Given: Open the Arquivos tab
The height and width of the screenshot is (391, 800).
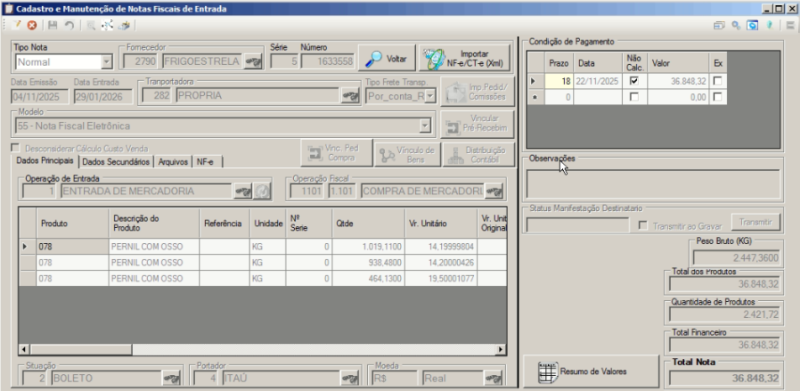Looking at the screenshot, I should [173, 161].
